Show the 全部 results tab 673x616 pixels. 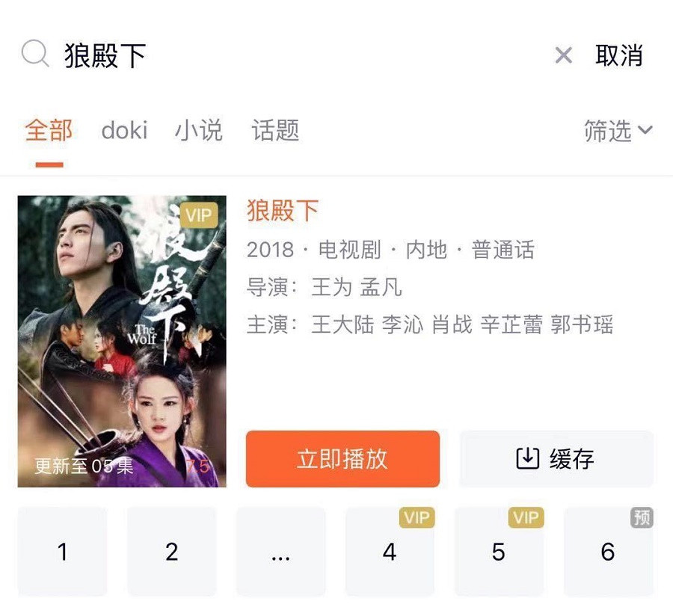click(x=49, y=130)
